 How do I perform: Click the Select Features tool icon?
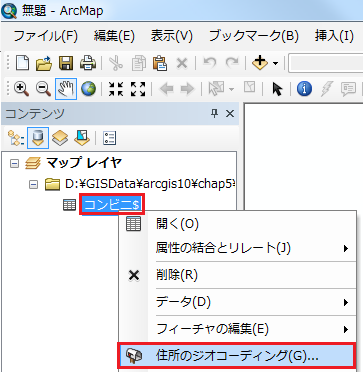click(215, 89)
